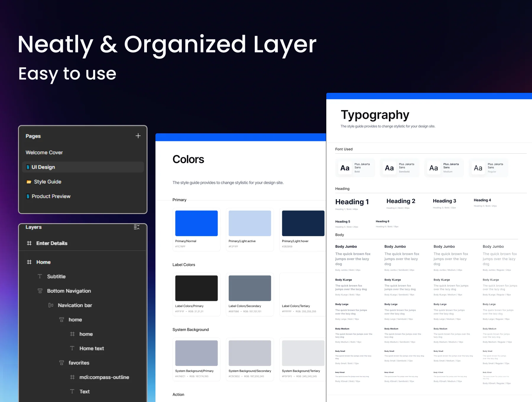Viewport: 532px width, 402px height.
Task: Click the Typography page title
Action: 375,115
